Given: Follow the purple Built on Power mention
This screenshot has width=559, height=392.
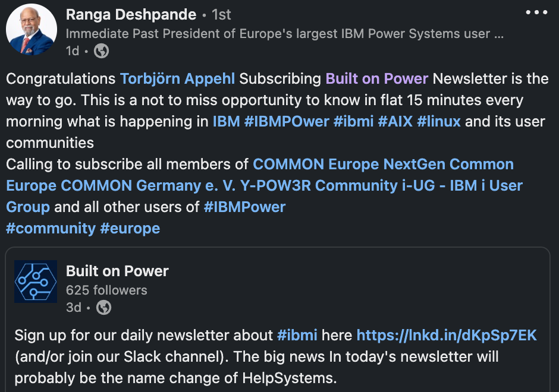Looking at the screenshot, I should (x=377, y=78).
